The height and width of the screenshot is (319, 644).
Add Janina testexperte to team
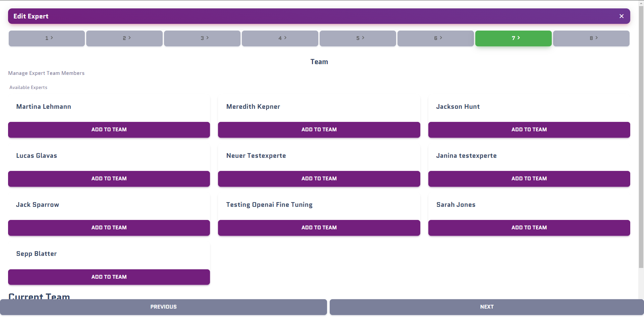[x=529, y=179]
